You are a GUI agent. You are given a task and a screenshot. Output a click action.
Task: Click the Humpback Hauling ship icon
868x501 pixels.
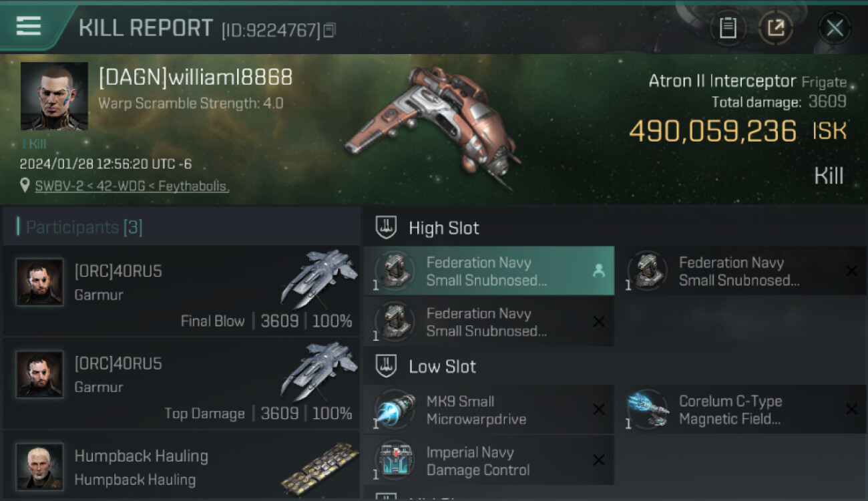318,466
